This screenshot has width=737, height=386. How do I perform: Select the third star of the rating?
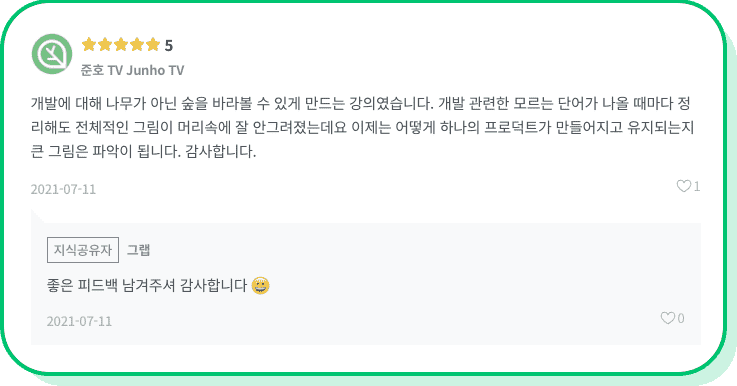click(x=121, y=45)
